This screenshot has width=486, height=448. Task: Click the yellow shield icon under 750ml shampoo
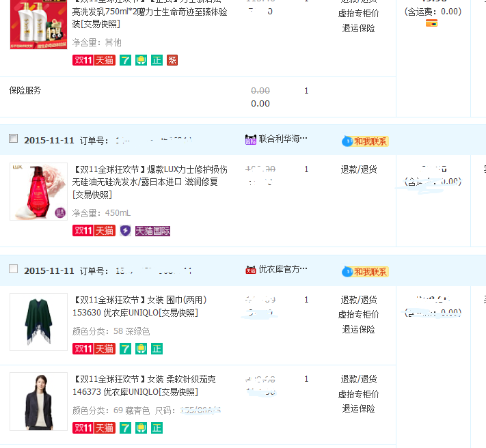pyautogui.click(x=141, y=60)
